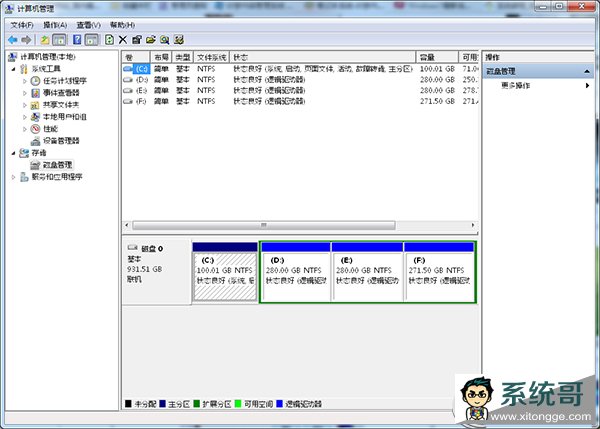This screenshot has width=600, height=429.
Task: Click the Properties toolbar icon
Action: [137, 39]
